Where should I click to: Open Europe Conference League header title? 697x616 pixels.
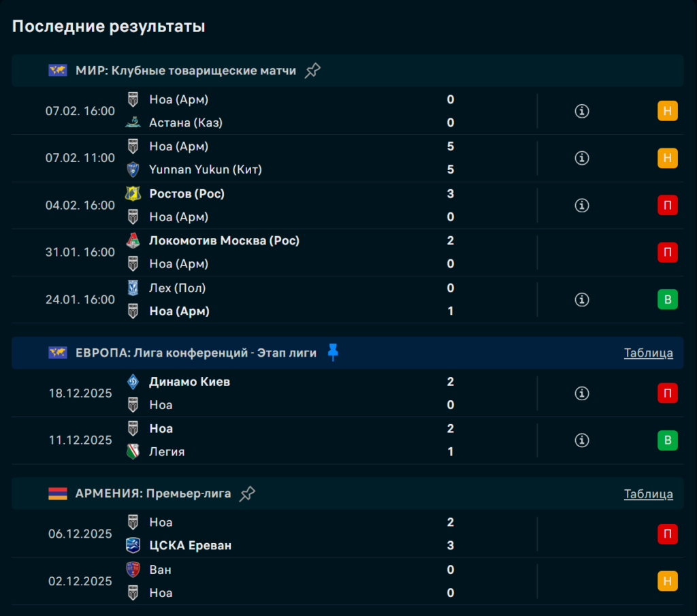coord(196,353)
